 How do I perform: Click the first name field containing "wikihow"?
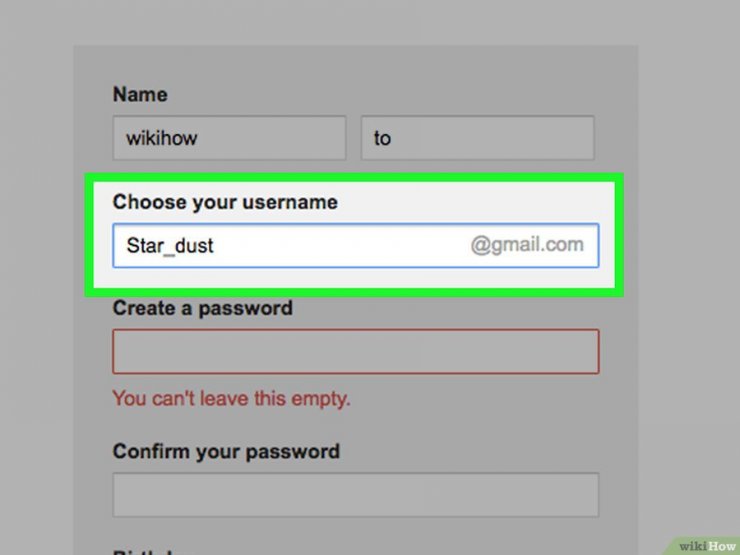pyautogui.click(x=229, y=138)
